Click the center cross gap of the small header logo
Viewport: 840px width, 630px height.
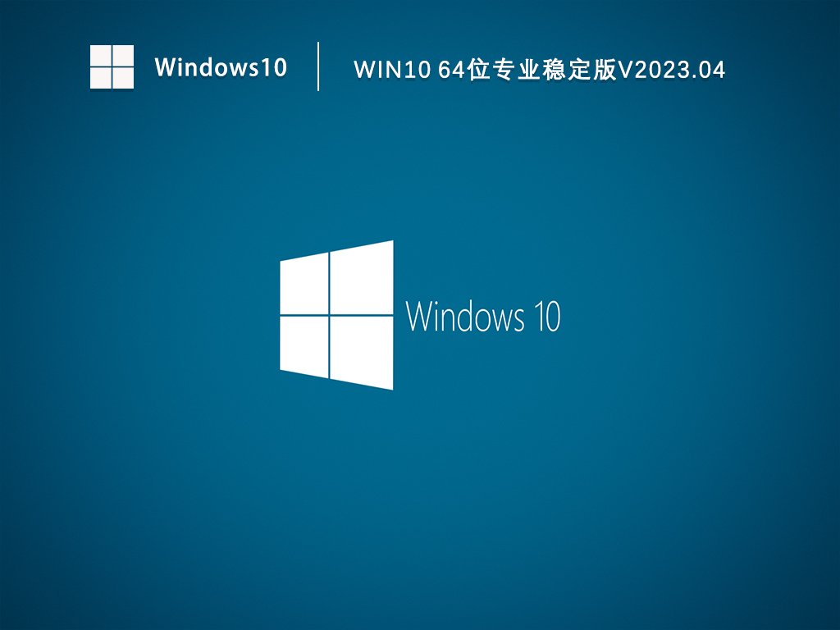(112, 66)
